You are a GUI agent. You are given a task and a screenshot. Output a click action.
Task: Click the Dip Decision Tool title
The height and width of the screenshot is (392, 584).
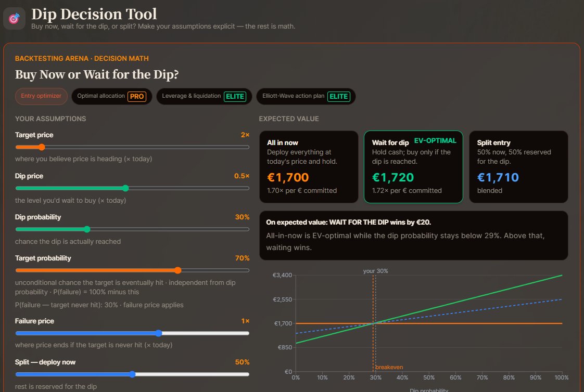click(94, 14)
